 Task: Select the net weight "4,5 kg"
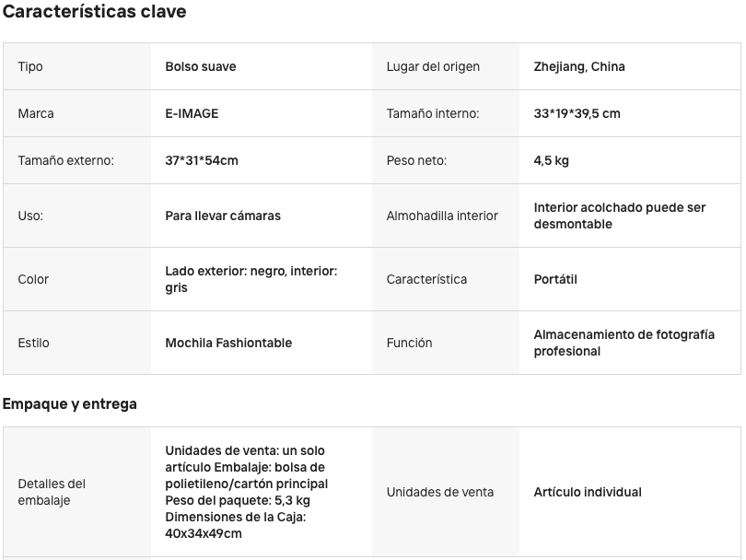tap(551, 160)
